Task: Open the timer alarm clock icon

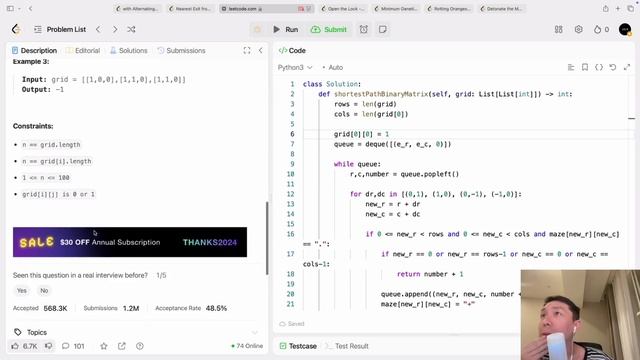Action: (x=363, y=29)
